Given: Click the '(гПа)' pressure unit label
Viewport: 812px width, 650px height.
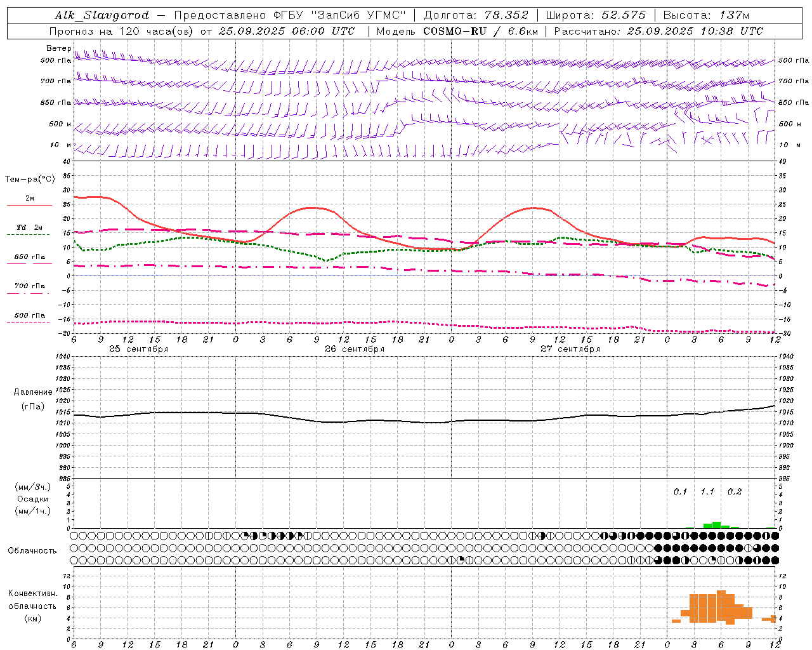Looking at the screenshot, I should click(32, 407).
